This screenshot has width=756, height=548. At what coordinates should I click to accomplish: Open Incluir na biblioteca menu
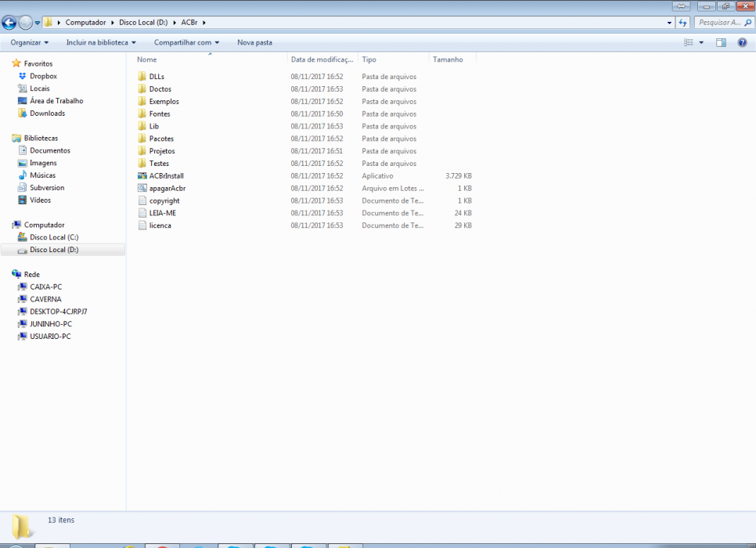pos(101,42)
